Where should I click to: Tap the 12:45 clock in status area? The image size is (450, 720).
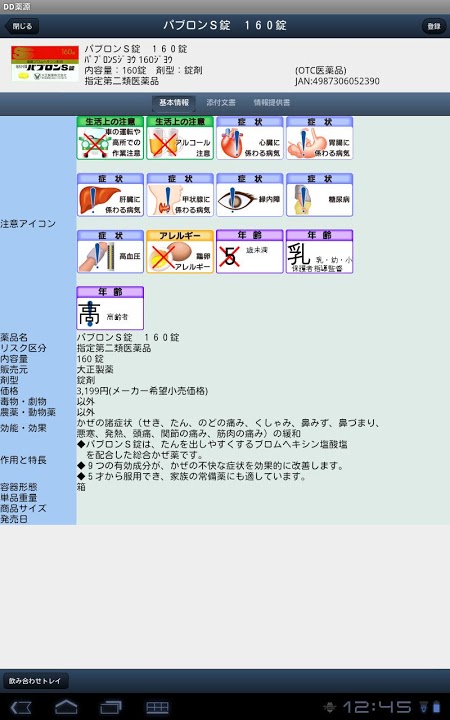[377, 707]
